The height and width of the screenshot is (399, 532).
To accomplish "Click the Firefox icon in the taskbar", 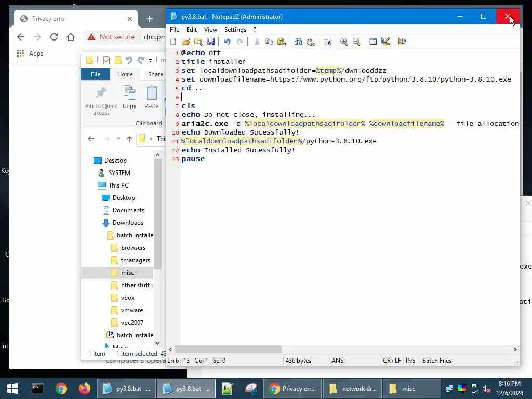I will [85, 389].
